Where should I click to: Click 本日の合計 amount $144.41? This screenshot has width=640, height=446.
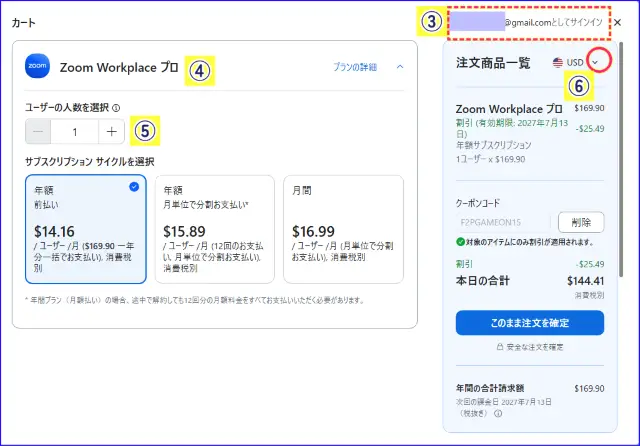point(585,281)
